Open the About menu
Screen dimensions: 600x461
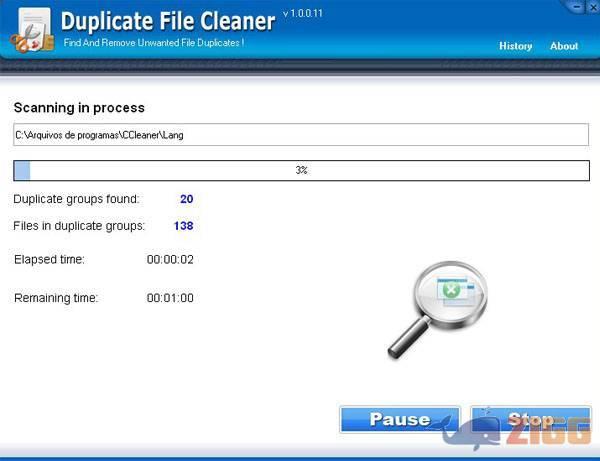(x=564, y=46)
